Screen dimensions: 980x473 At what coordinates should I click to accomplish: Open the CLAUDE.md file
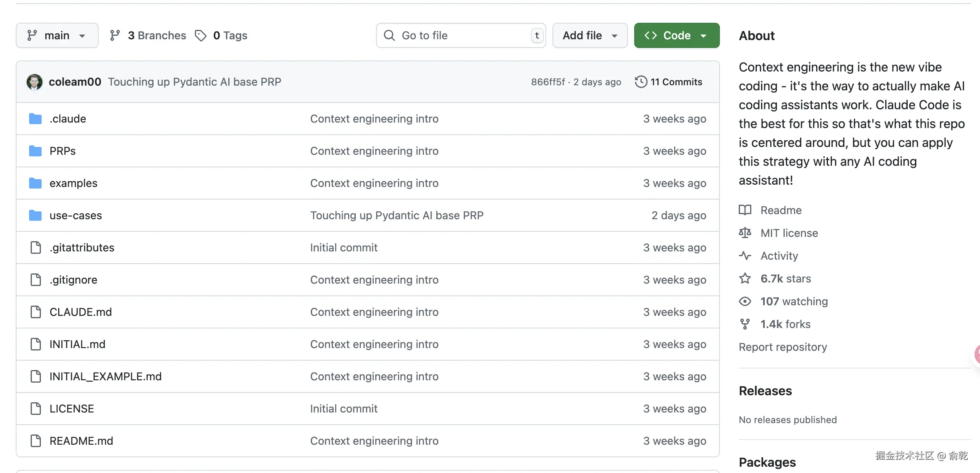(x=81, y=312)
